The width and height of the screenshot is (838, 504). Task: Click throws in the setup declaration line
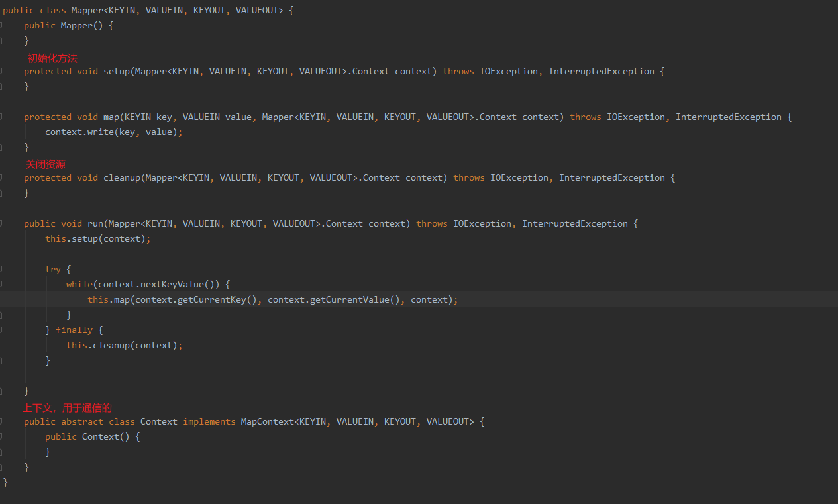click(x=458, y=71)
